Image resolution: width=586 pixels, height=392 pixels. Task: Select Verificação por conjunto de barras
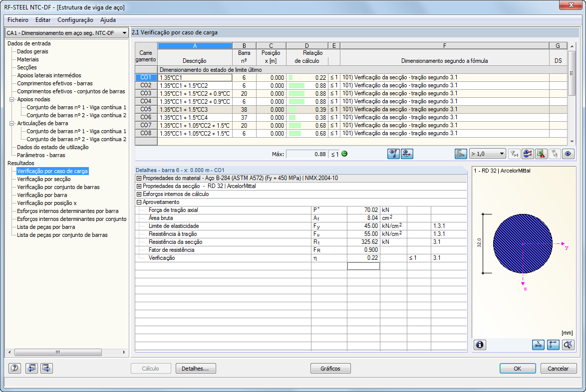coord(58,188)
